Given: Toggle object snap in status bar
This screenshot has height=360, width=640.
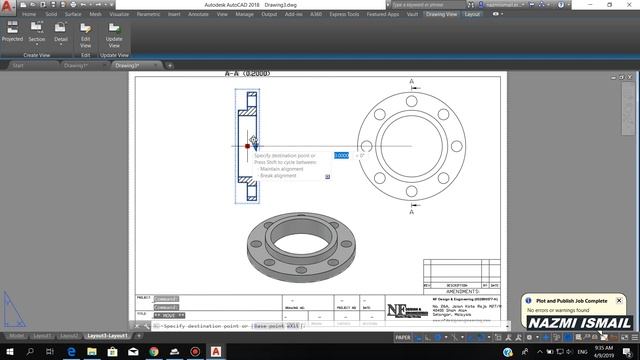Looking at the screenshot, I should [480, 338].
